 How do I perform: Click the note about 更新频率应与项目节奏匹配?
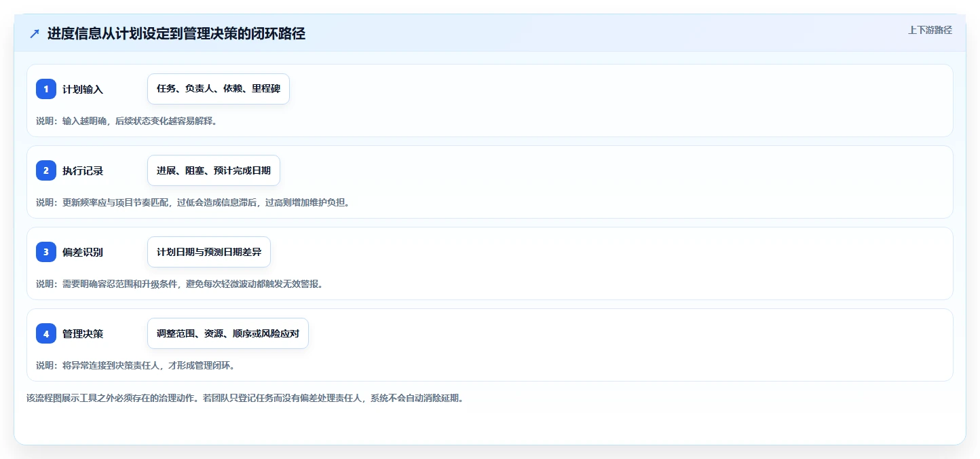tap(193, 202)
